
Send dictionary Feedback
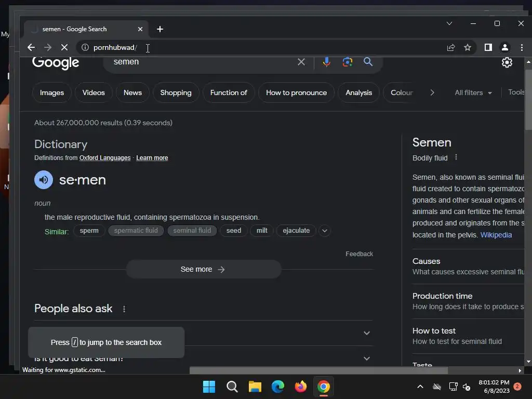360,254
